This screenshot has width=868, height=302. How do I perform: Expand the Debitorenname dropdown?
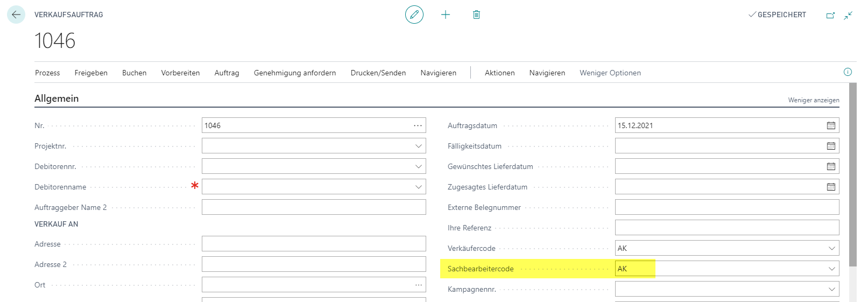pyautogui.click(x=418, y=187)
